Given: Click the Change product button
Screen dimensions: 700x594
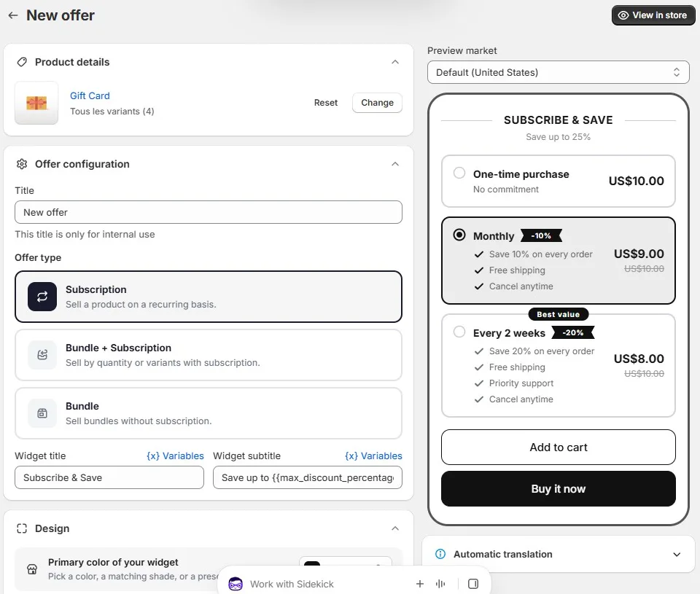Looking at the screenshot, I should pos(377,103).
